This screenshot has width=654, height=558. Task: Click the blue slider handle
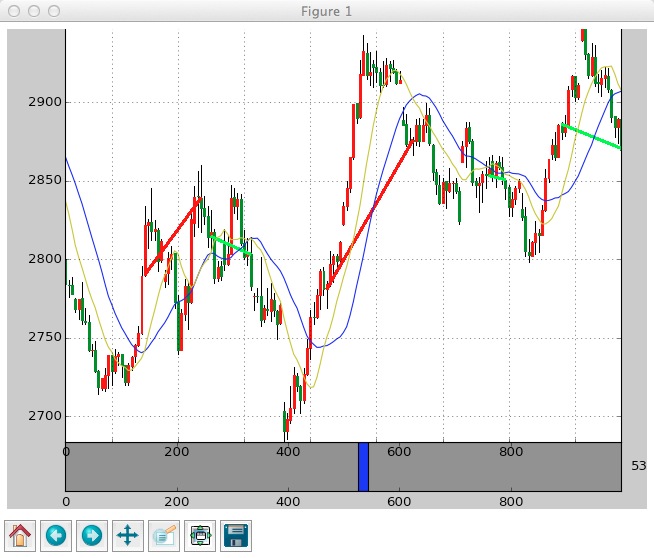tap(363, 467)
